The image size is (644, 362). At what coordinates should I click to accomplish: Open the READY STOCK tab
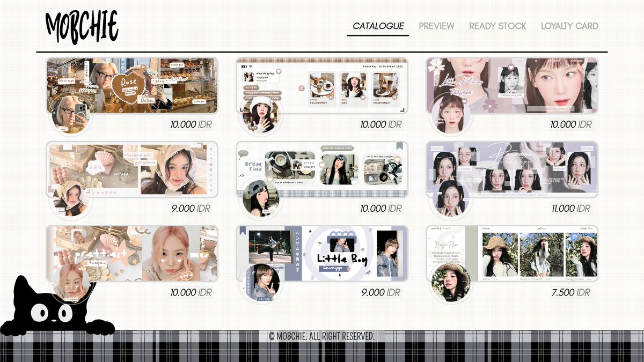coord(498,25)
